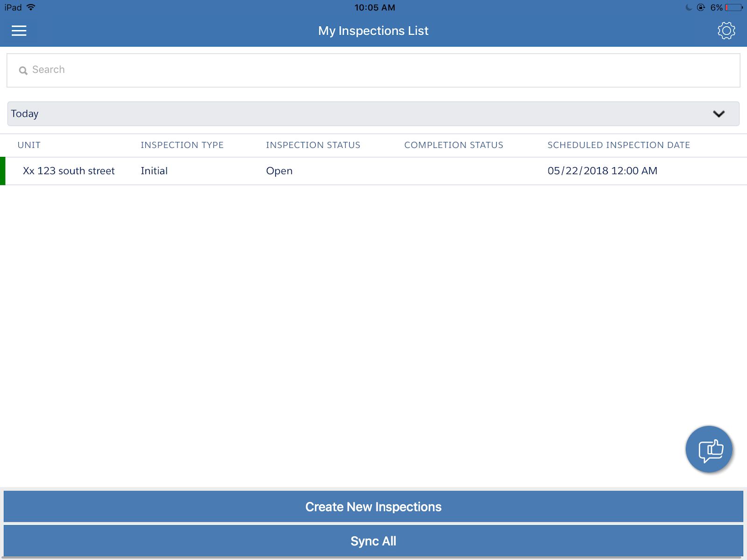Image resolution: width=747 pixels, height=560 pixels.
Task: Sort by SCHEDULED INSPECTION DATE header
Action: [619, 145]
